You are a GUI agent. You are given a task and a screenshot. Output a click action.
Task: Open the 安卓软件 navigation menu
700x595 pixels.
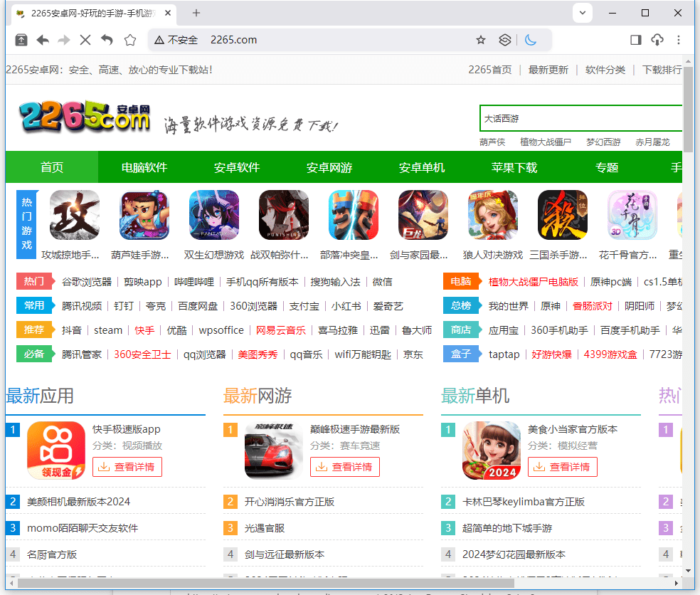tap(236, 167)
